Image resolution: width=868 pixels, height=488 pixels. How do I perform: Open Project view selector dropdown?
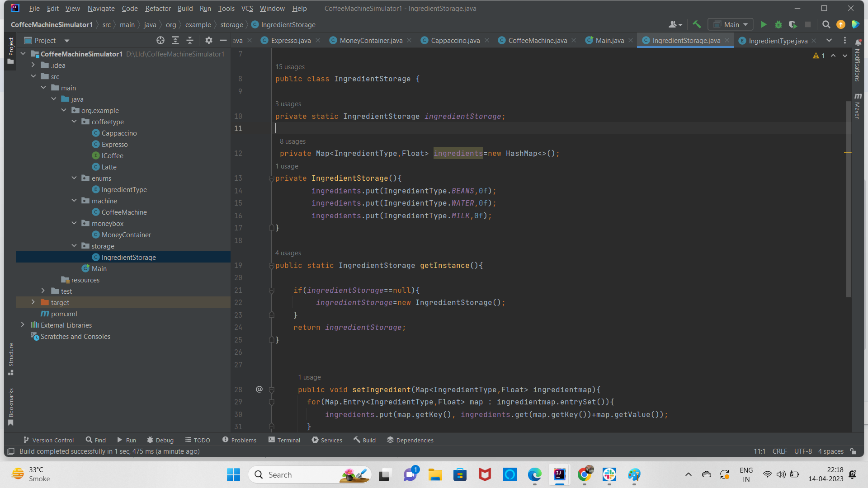click(x=47, y=41)
